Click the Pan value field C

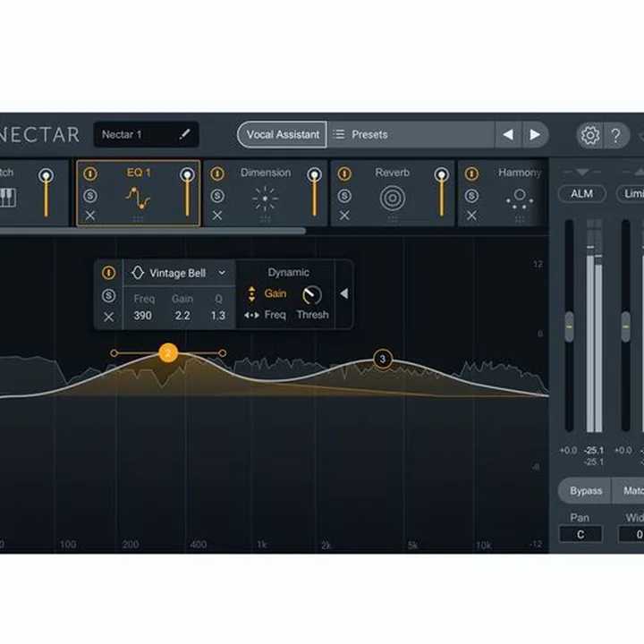click(580, 534)
